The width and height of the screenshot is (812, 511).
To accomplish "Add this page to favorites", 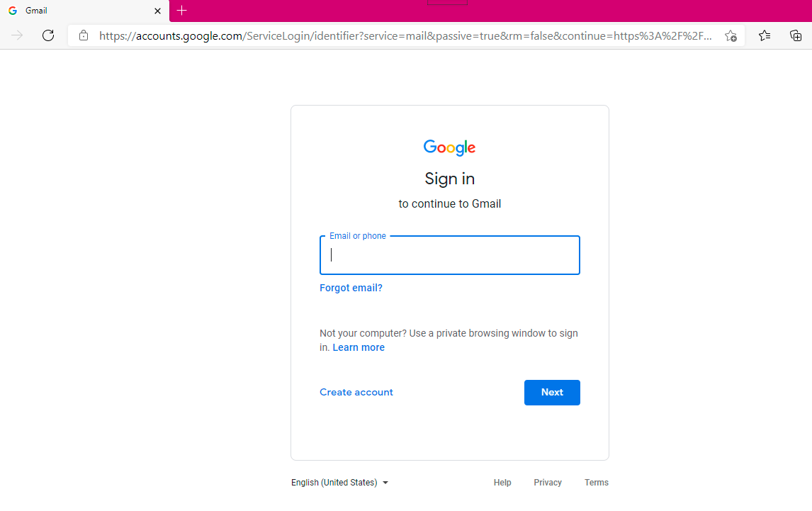I will 731,35.
